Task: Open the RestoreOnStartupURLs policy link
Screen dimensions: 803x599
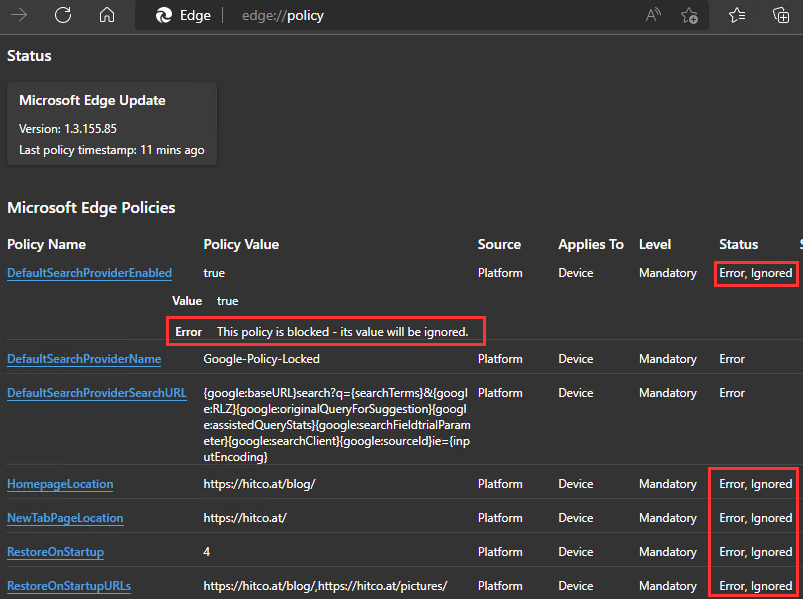Action: [69, 586]
